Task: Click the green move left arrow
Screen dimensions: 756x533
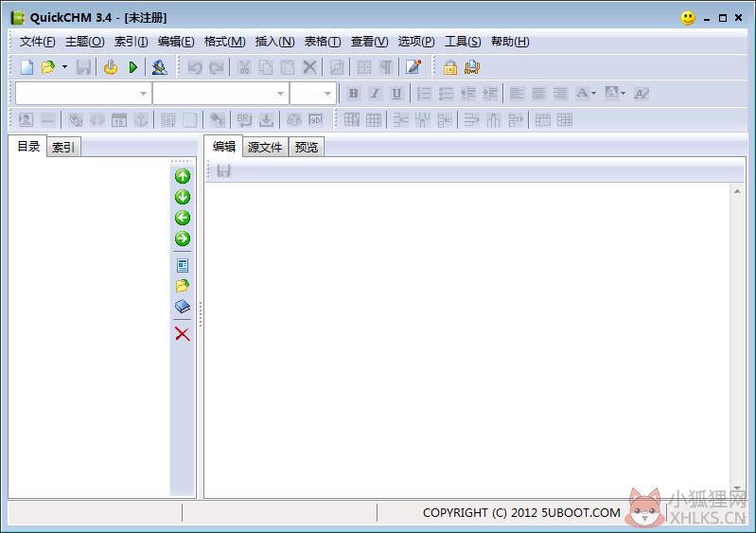Action: [183, 218]
